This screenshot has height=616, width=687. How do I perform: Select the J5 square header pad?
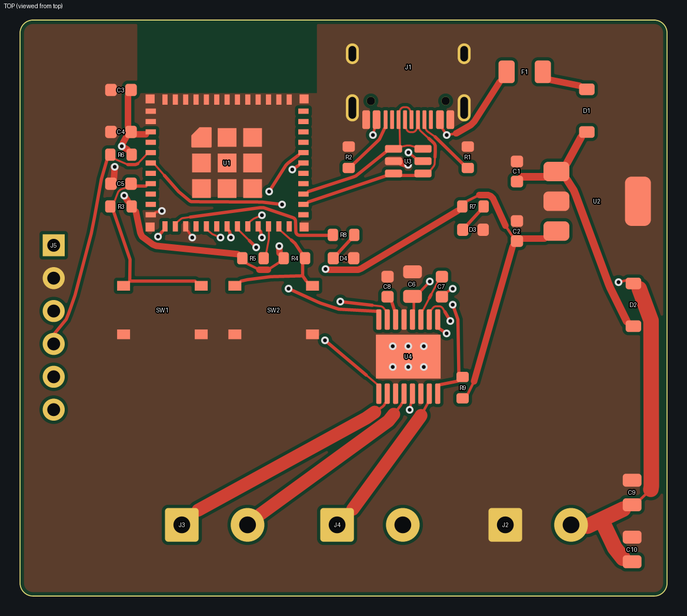pos(54,245)
